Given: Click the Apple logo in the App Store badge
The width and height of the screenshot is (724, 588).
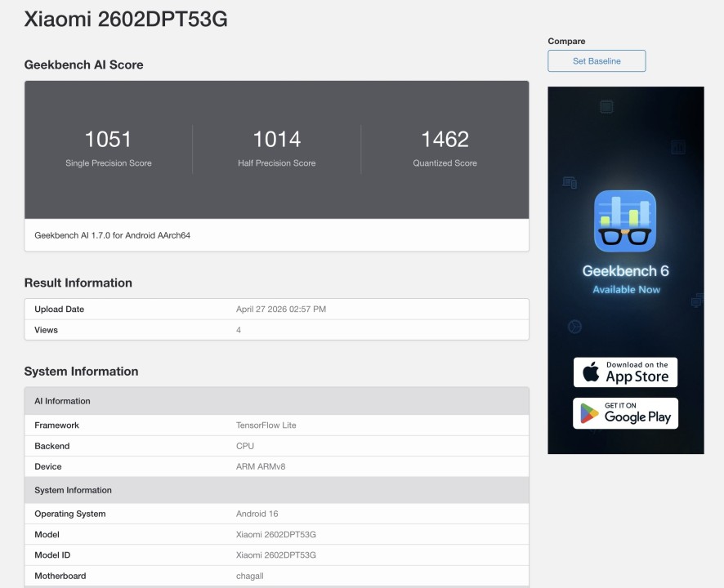Looking at the screenshot, I should tap(590, 372).
